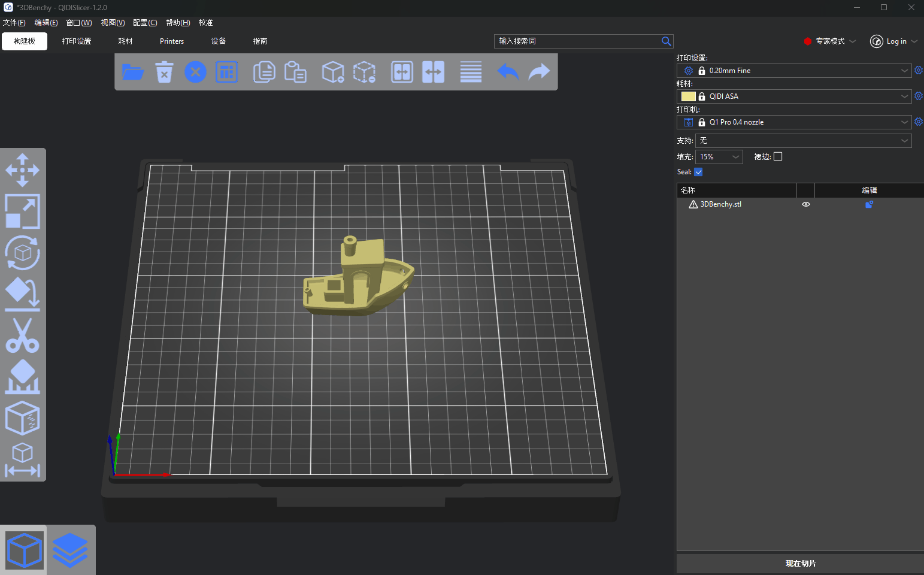This screenshot has height=575, width=924.
Task: Select the Move tool
Action: tap(22, 170)
